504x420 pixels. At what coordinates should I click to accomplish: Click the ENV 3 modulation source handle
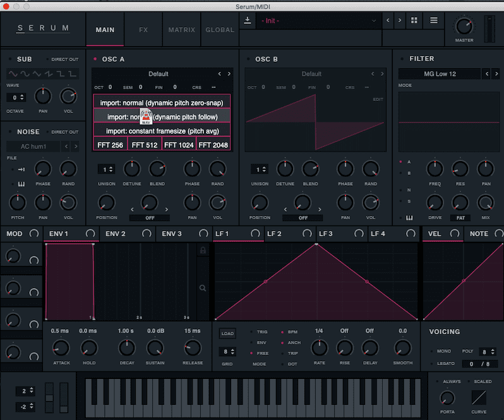[203, 234]
